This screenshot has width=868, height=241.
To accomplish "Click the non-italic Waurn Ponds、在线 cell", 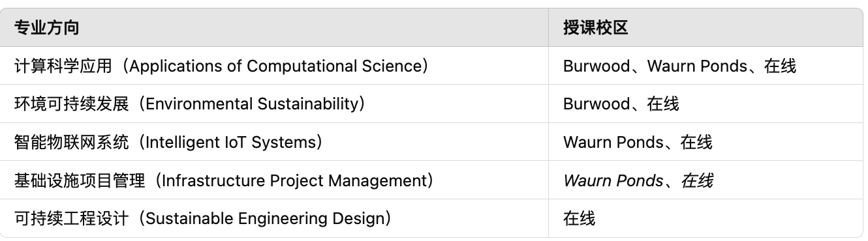I will click(x=705, y=142).
